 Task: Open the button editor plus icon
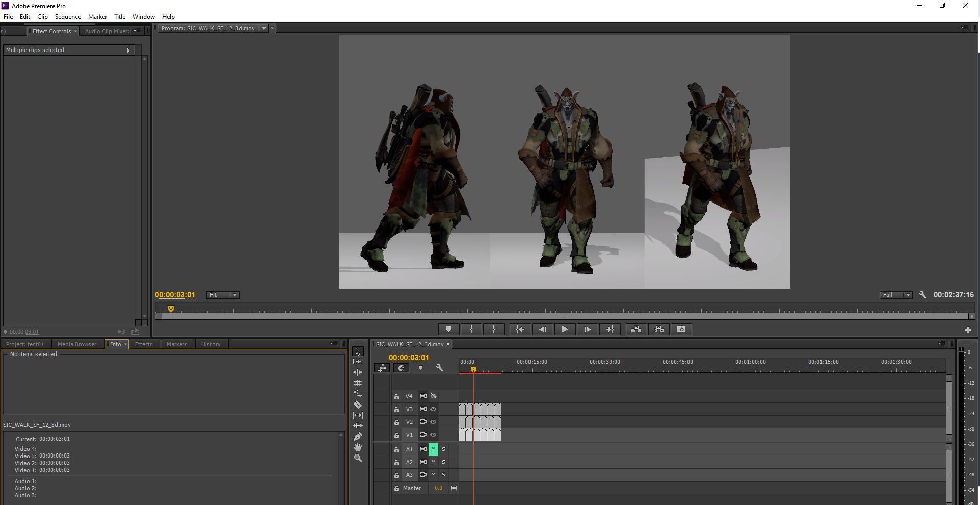(x=968, y=330)
